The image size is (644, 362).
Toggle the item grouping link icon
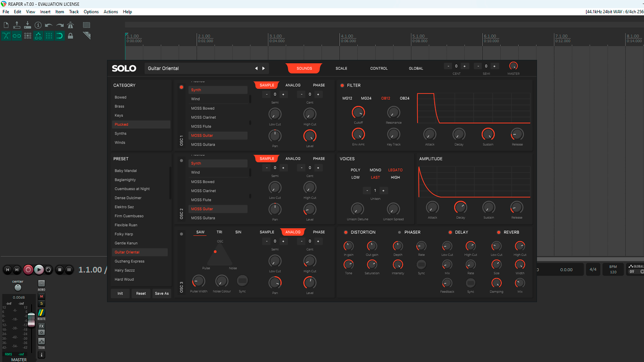pos(17,36)
